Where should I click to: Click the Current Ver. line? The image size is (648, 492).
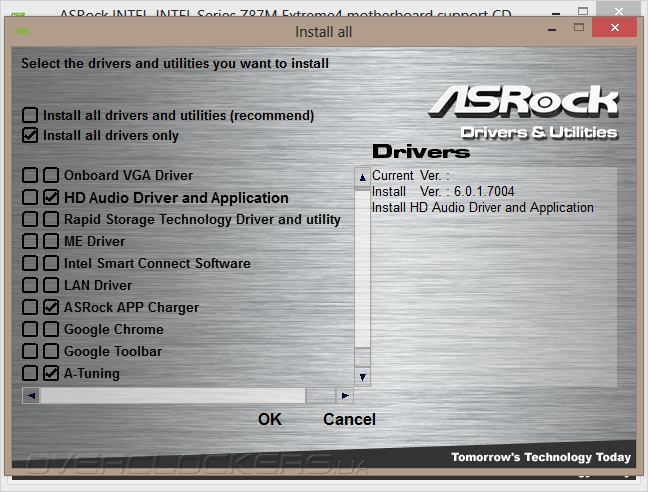tap(410, 176)
